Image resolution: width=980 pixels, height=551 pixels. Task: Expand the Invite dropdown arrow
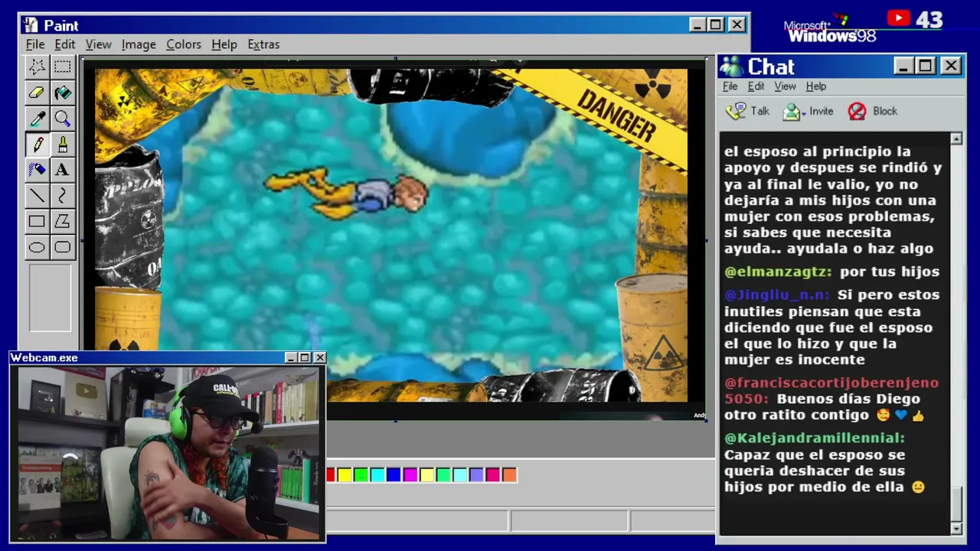coord(803,112)
